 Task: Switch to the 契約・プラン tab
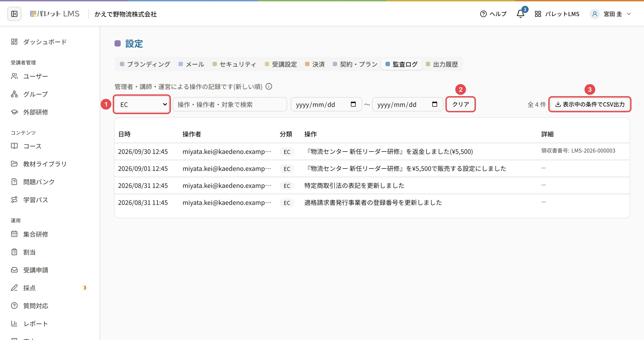355,64
